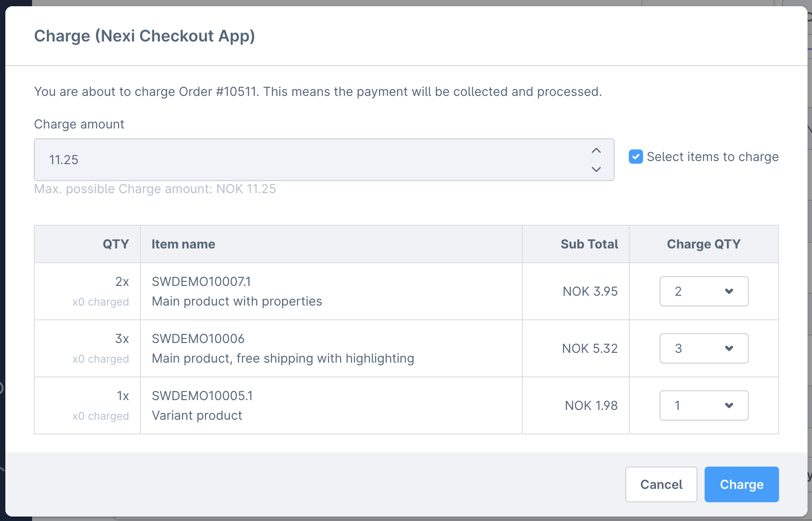Click the decrease arrow on Charge amount
812x521 pixels.
(x=596, y=169)
